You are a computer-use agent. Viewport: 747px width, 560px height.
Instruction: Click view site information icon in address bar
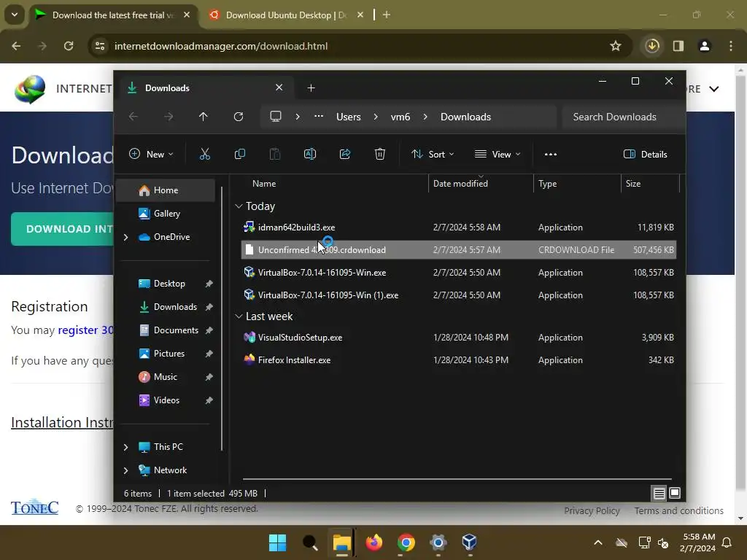coord(100,46)
